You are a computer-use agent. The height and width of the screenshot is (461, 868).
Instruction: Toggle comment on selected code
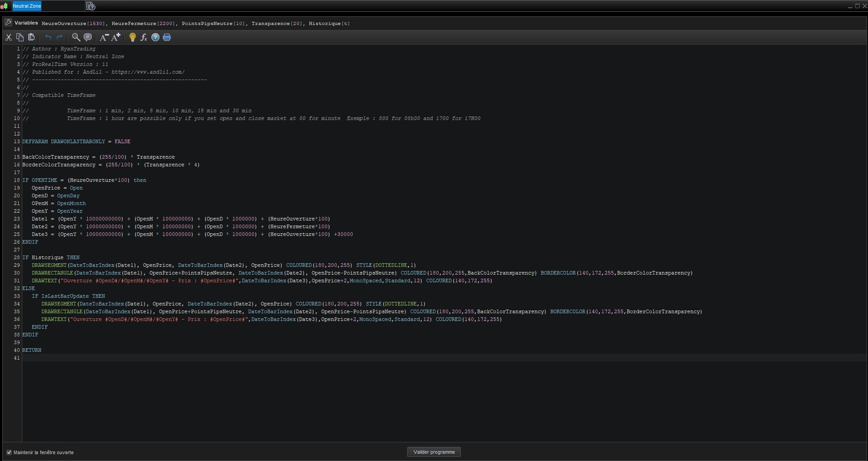click(x=88, y=37)
